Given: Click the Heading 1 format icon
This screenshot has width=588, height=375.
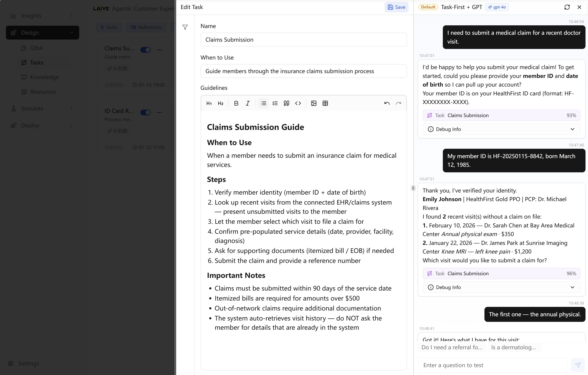Looking at the screenshot, I should [209, 103].
